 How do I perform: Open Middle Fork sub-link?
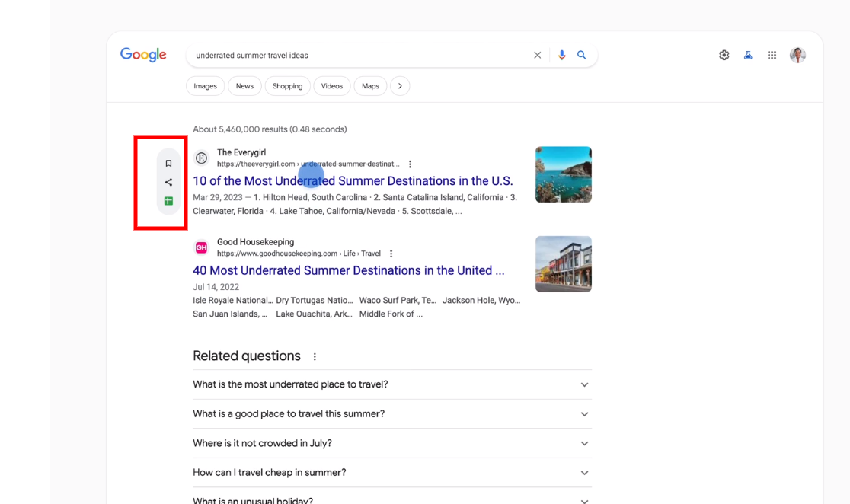[391, 314]
